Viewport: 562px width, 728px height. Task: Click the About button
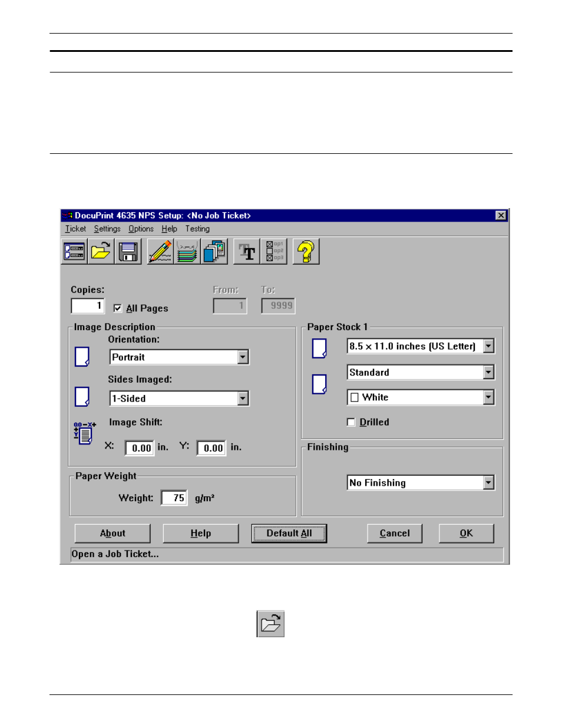tap(113, 533)
